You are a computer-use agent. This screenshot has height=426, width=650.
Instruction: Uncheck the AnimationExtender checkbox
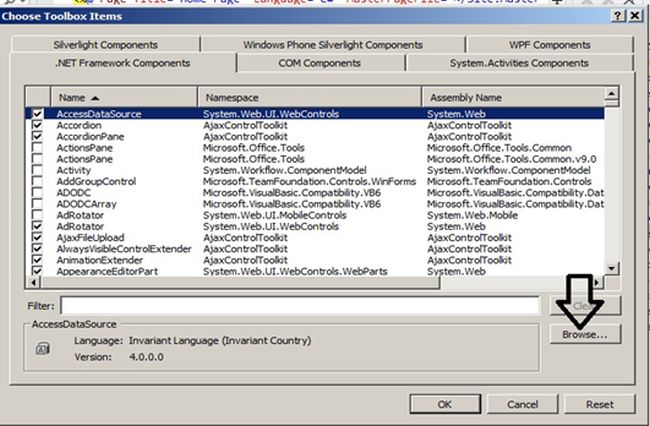tap(37, 260)
